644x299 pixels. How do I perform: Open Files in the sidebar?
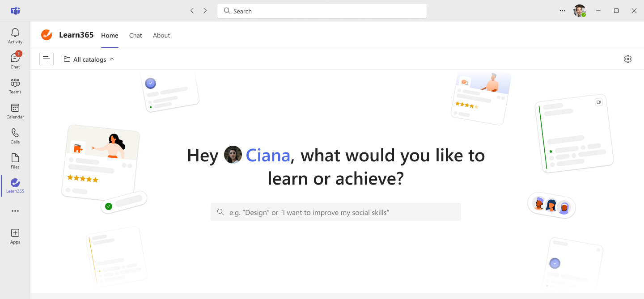pos(15,161)
